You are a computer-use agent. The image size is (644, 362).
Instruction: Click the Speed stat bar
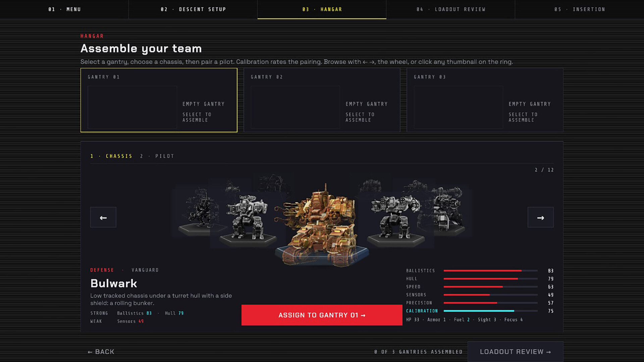pos(490,287)
